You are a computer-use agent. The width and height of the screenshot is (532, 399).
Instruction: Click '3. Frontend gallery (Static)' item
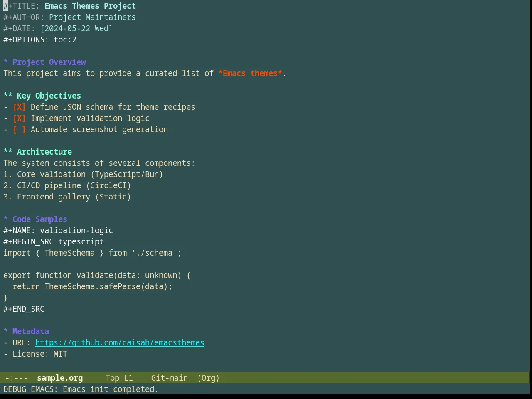coord(67,197)
